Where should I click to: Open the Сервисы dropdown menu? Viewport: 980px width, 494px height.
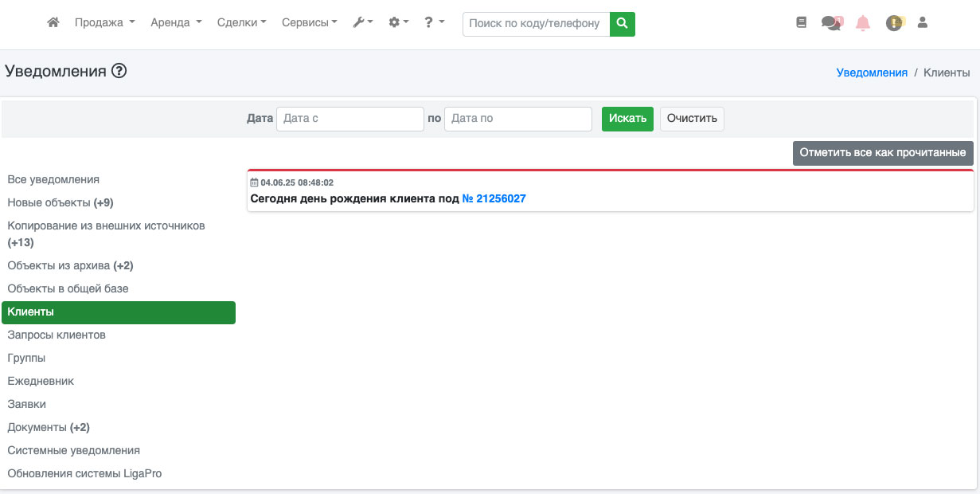310,23
